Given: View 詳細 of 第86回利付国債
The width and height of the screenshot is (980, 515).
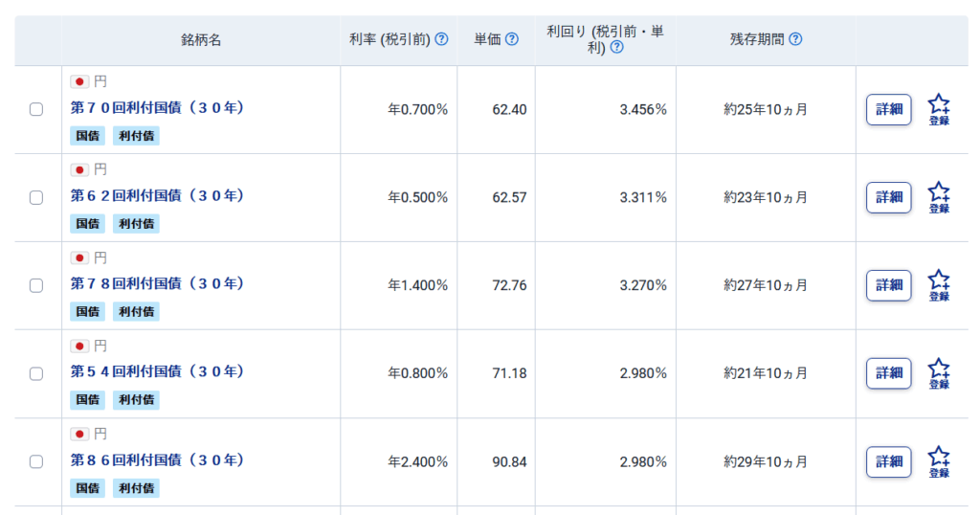Looking at the screenshot, I should click(x=888, y=462).
